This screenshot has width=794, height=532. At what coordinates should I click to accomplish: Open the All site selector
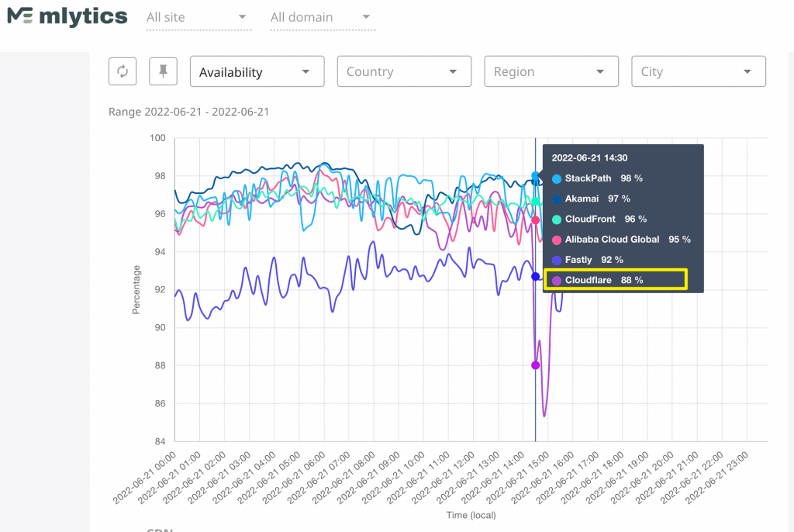point(198,17)
